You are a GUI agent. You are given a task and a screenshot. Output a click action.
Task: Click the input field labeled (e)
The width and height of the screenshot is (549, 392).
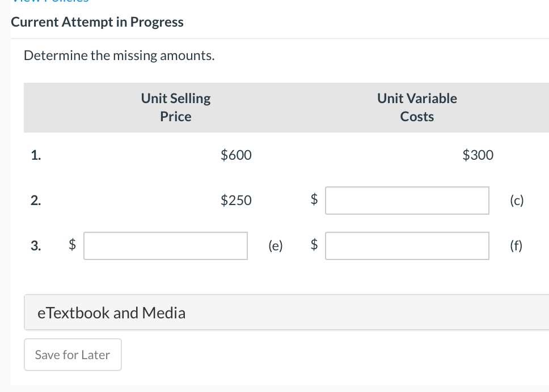click(x=165, y=245)
